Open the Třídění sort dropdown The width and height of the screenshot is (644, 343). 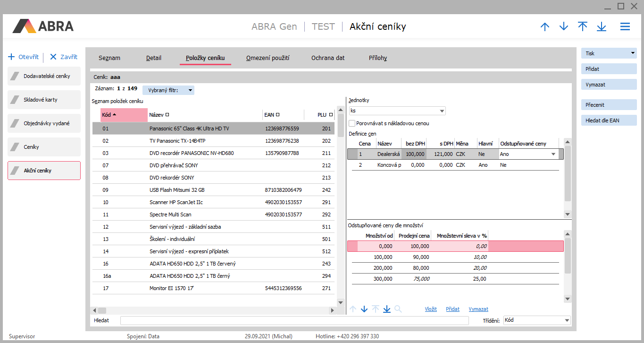(567, 320)
